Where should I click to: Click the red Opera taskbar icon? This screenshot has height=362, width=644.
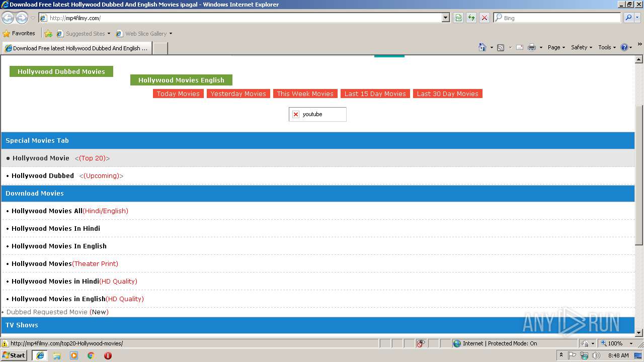click(x=108, y=355)
